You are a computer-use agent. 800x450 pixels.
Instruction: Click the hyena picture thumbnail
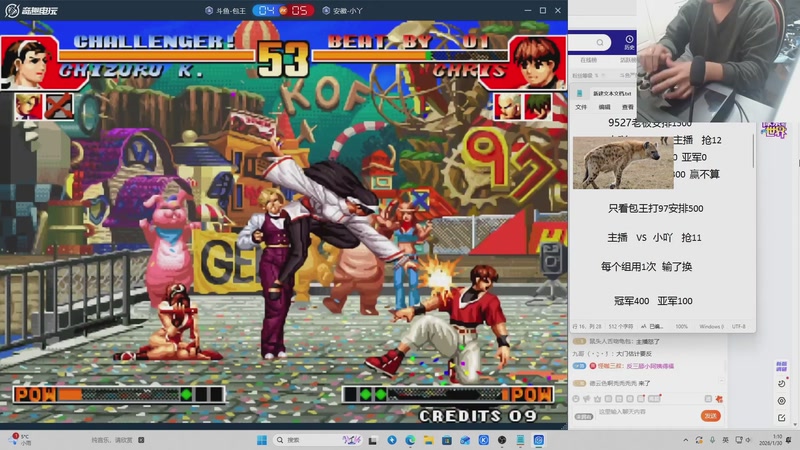623,163
